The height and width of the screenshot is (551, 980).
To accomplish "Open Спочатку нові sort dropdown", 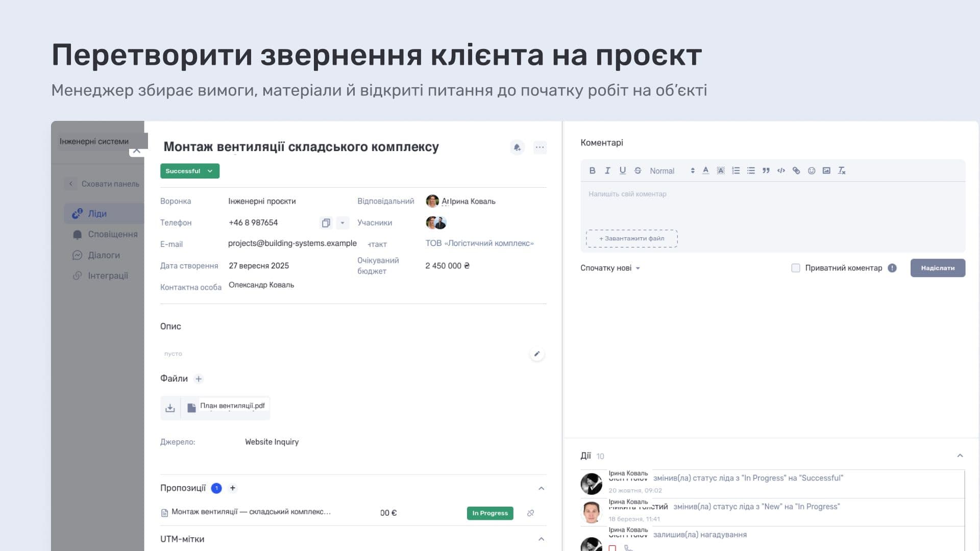I will coord(610,268).
